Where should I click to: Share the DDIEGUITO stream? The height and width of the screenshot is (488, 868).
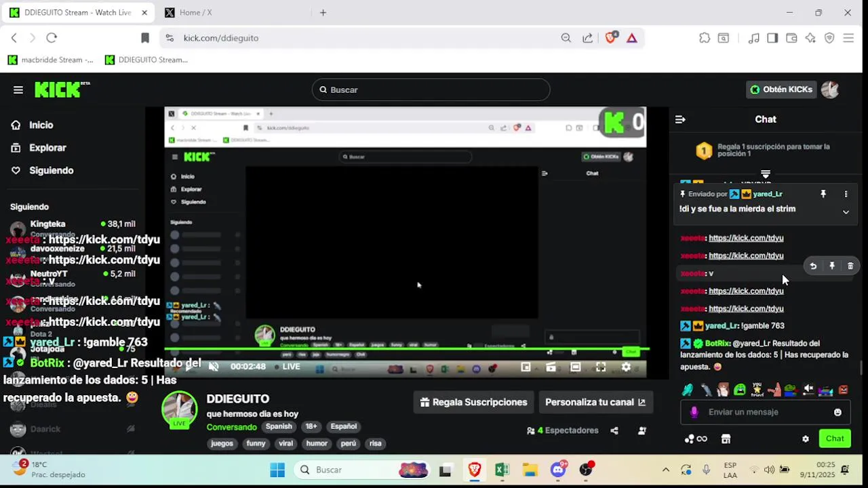pyautogui.click(x=614, y=430)
